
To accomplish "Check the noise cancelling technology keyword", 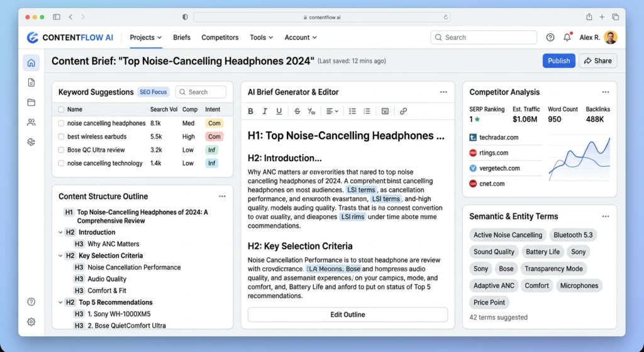I will coord(61,163).
